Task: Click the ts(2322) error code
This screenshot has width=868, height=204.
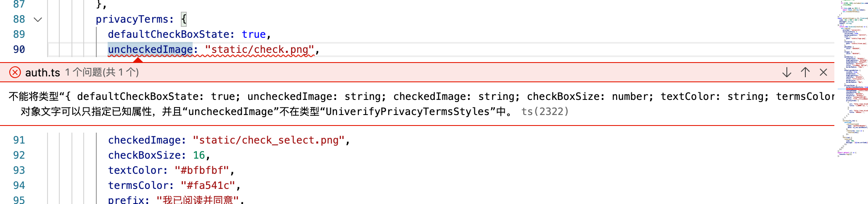Action: [x=545, y=111]
